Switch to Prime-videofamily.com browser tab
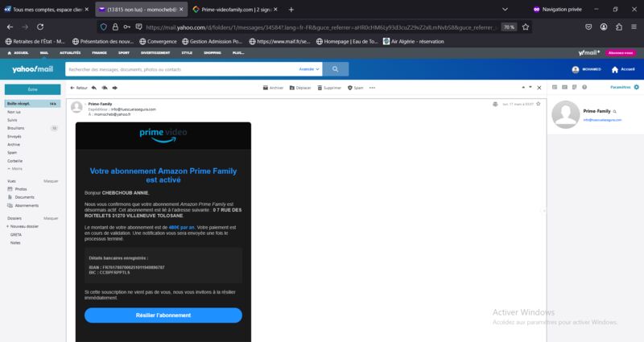This screenshot has height=342, width=644. point(235,10)
